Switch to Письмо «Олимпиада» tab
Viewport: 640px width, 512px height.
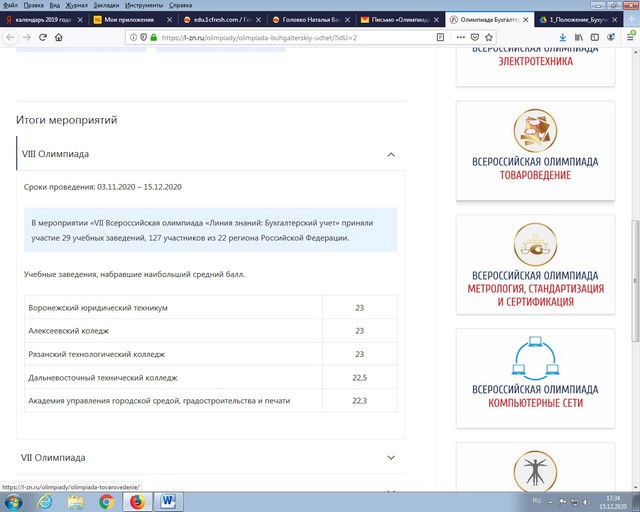click(400, 20)
